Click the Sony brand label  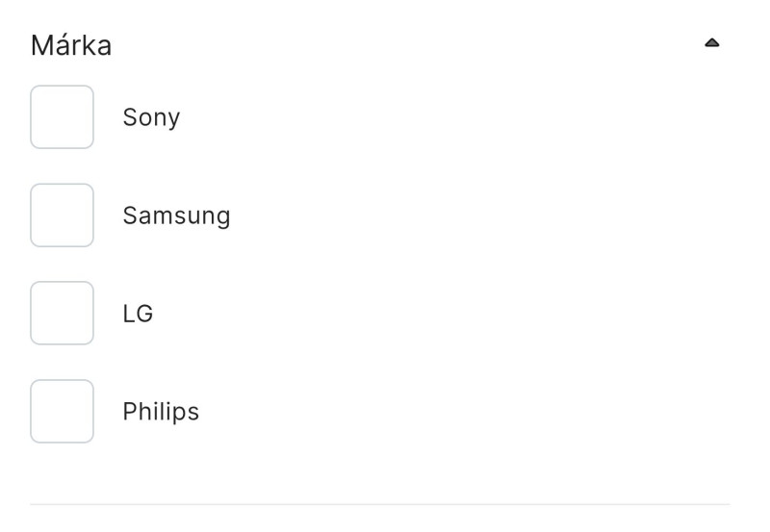pos(151,117)
